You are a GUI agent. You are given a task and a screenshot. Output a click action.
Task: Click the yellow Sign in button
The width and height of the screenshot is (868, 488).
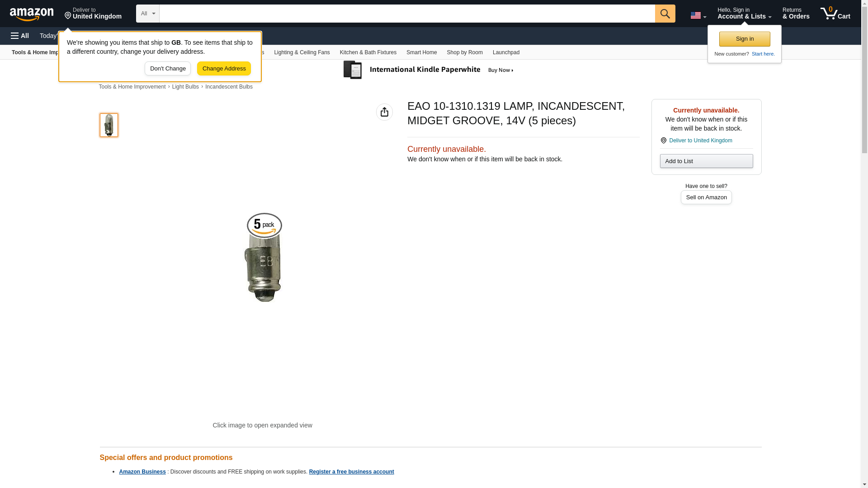pos(745,39)
